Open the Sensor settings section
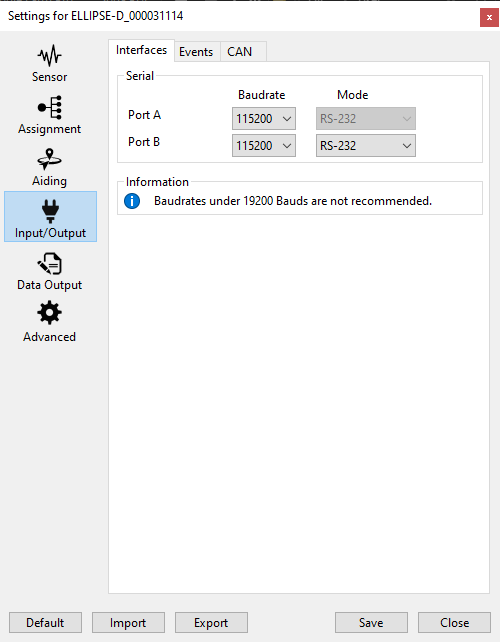This screenshot has width=500, height=642. tap(50, 63)
